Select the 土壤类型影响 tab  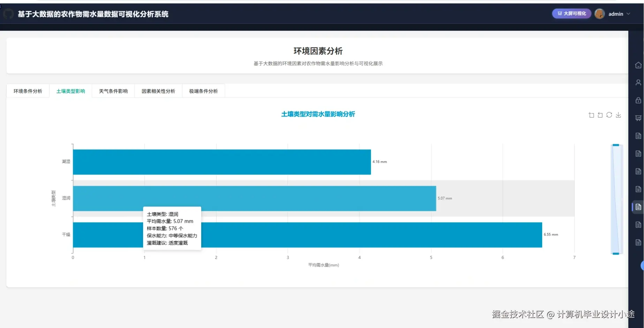(71, 91)
